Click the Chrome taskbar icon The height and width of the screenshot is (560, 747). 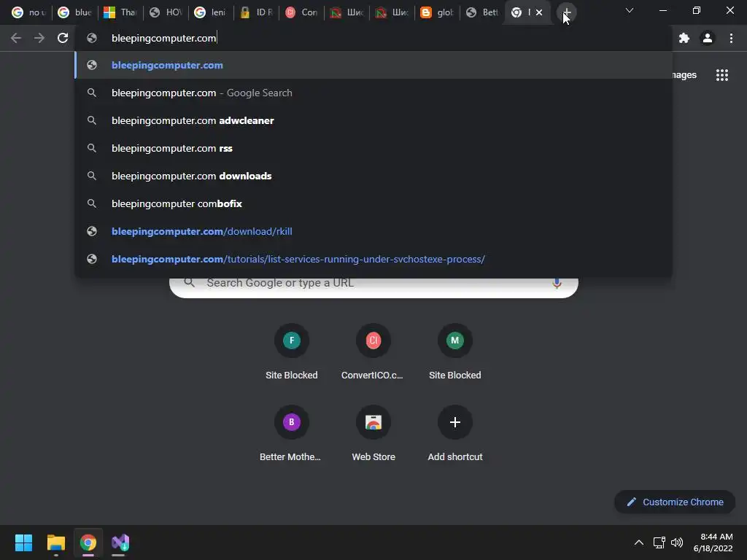pyautogui.click(x=88, y=542)
